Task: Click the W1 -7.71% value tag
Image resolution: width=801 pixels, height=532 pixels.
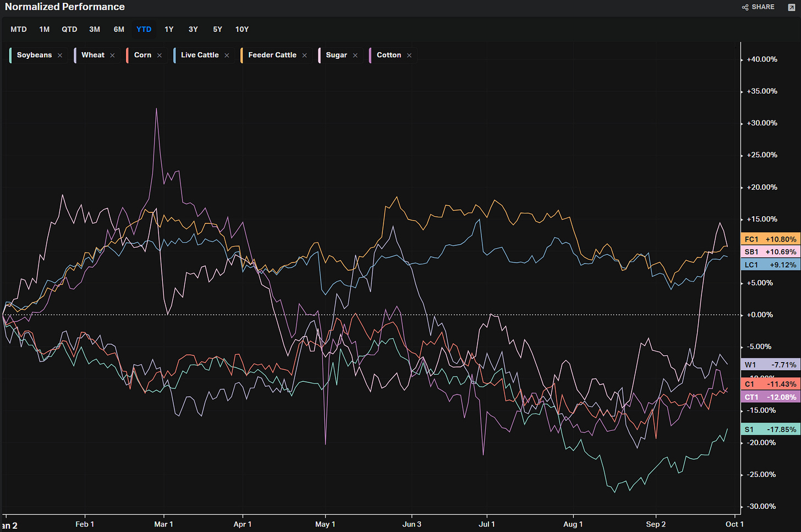Action: click(770, 365)
